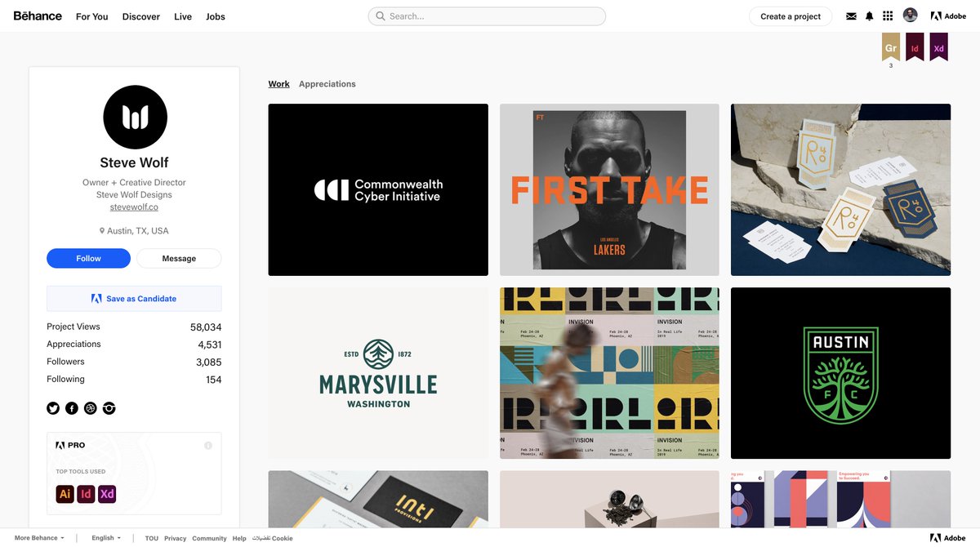Open Steve Wolf's Instagram profile icon
This screenshot has width=980, height=547.
point(109,408)
